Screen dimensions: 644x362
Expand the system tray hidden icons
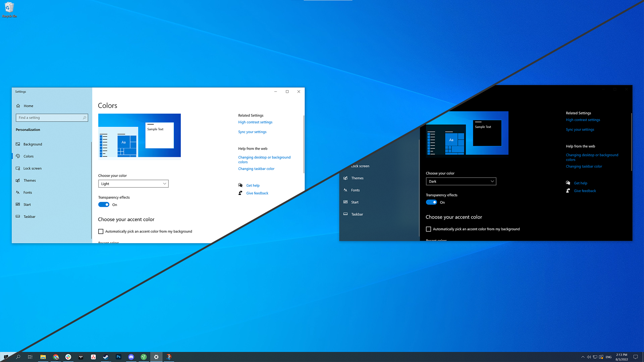click(583, 357)
